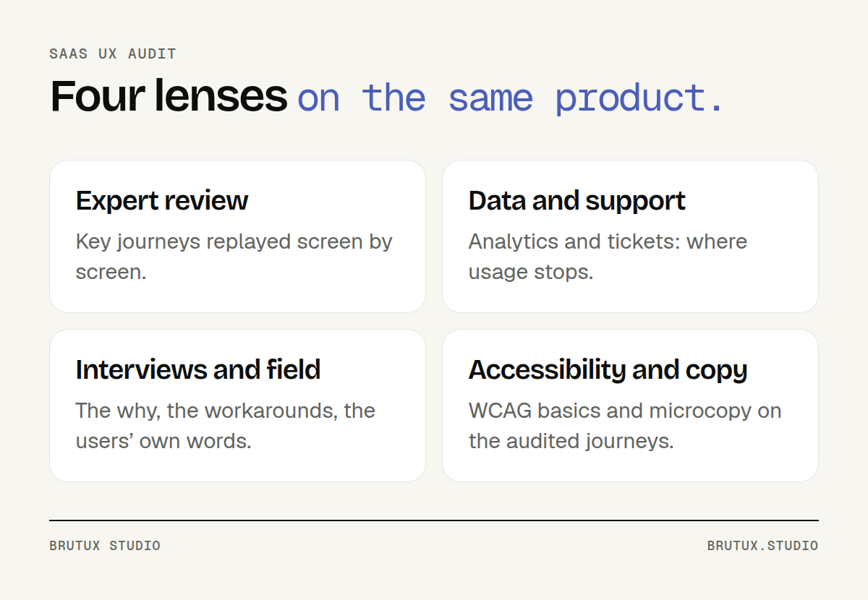This screenshot has height=600, width=868.
Task: Select the 'Data and support' card title
Action: click(x=577, y=200)
